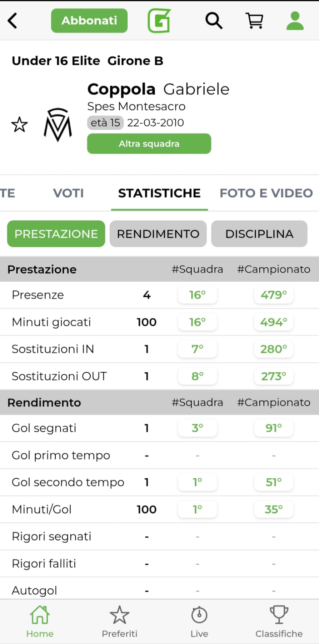The width and height of the screenshot is (319, 644).
Task: Toggle favorite star for Coppola Gabriele
Action: [19, 125]
